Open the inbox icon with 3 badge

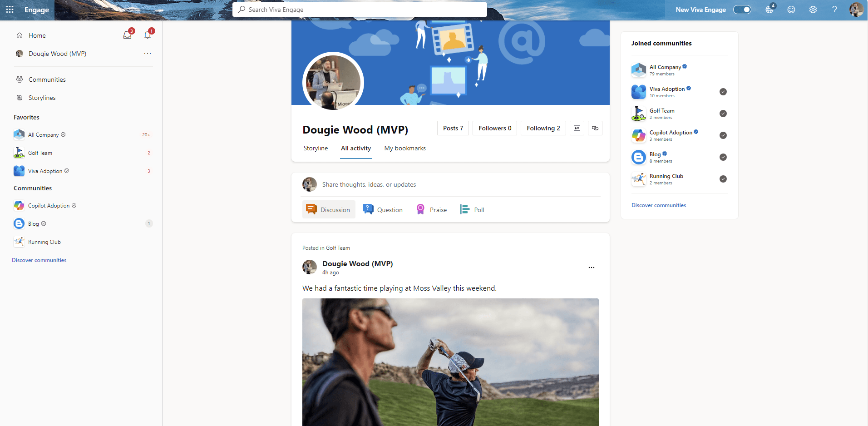128,35
